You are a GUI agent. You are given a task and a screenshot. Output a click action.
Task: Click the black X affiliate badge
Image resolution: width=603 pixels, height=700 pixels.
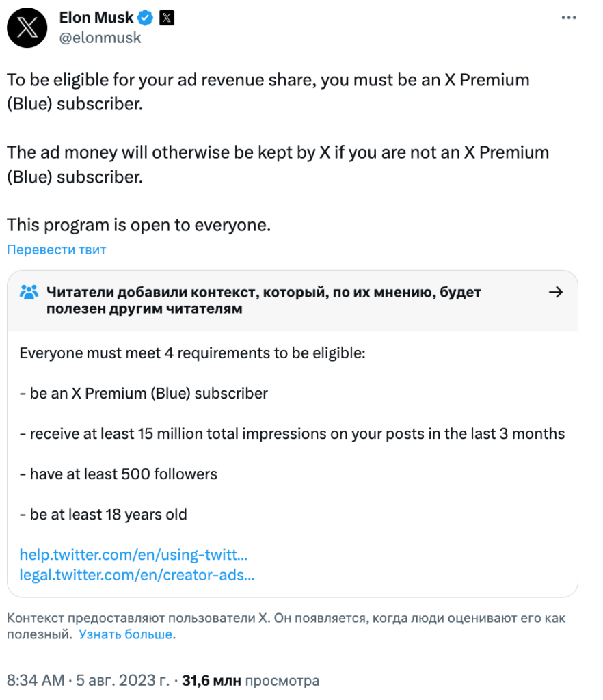pyautogui.click(x=166, y=18)
